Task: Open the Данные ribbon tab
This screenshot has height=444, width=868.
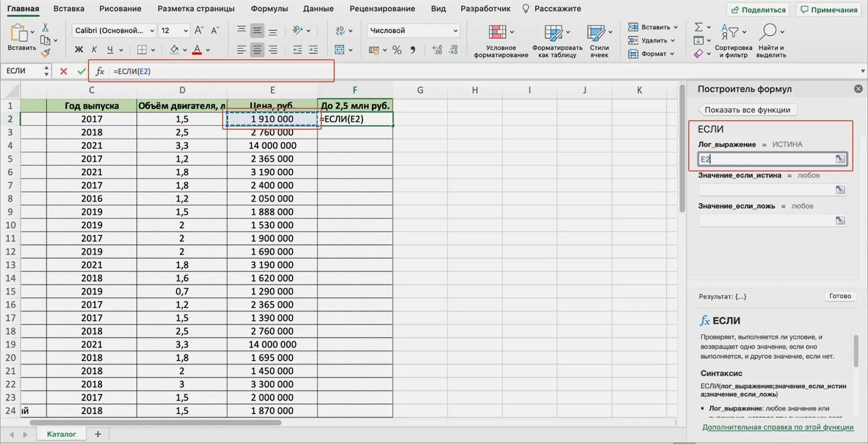Action: click(318, 8)
